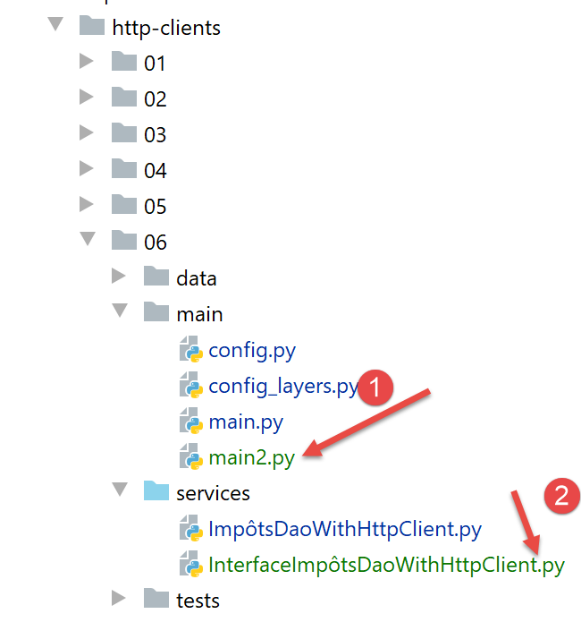Click the main.py Python file icon
The width and height of the screenshot is (581, 622).
(x=191, y=421)
